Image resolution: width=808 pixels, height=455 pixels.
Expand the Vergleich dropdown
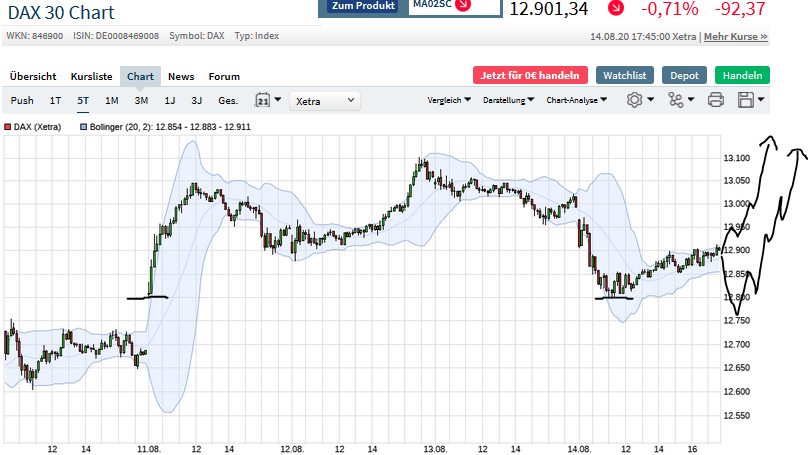click(x=449, y=100)
